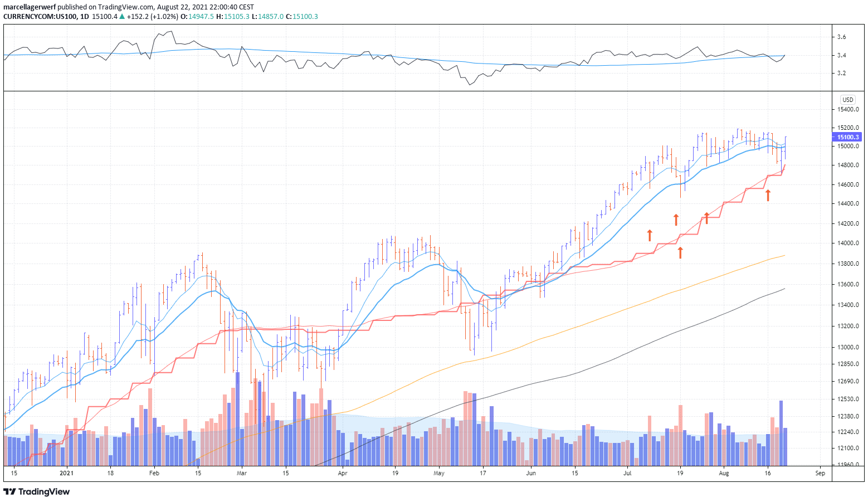The image size is (868, 502).
Task: Click the 13800.0 price axis label
Action: point(847,264)
